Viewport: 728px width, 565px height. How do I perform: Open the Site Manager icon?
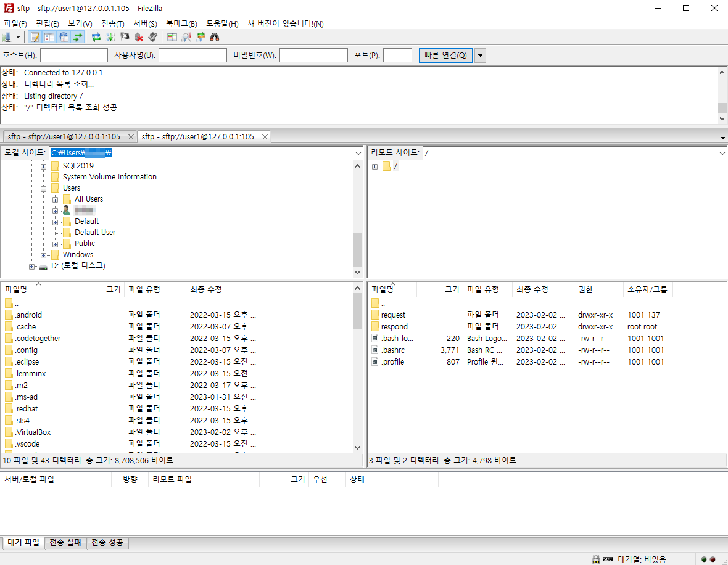[7, 37]
